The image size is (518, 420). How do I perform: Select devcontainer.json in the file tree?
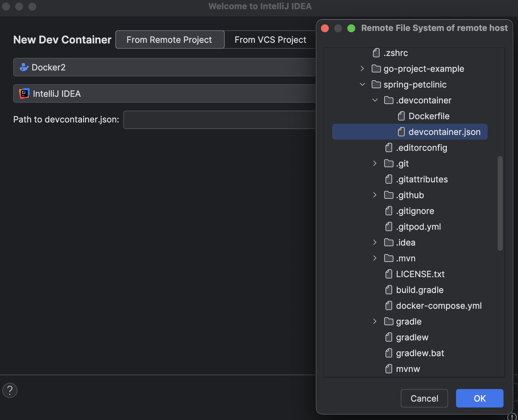click(444, 132)
